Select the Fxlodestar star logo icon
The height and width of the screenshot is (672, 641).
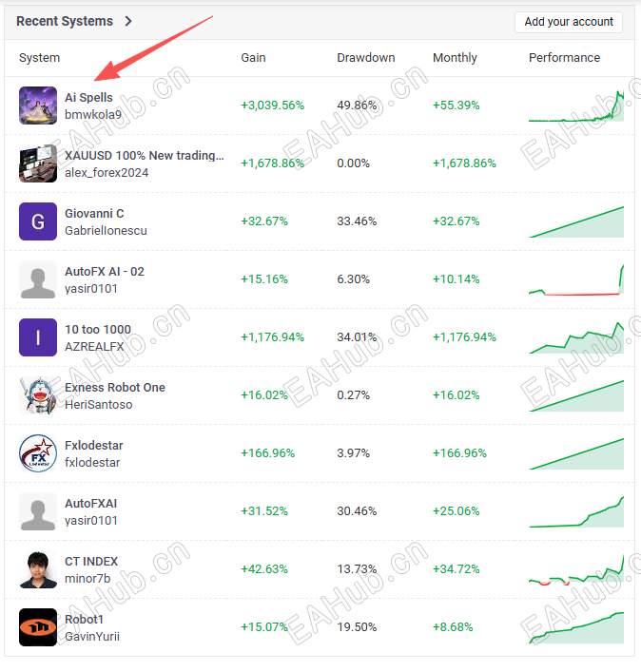[x=38, y=453]
